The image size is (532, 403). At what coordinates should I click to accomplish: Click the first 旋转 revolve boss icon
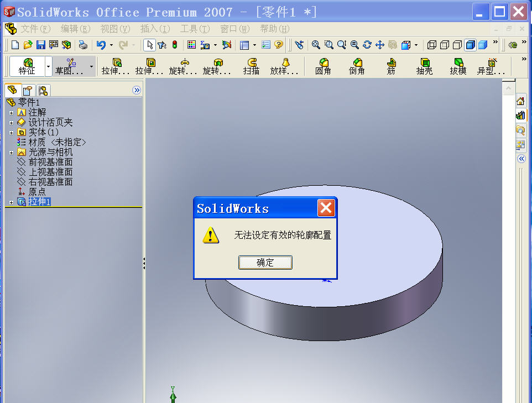(183, 66)
